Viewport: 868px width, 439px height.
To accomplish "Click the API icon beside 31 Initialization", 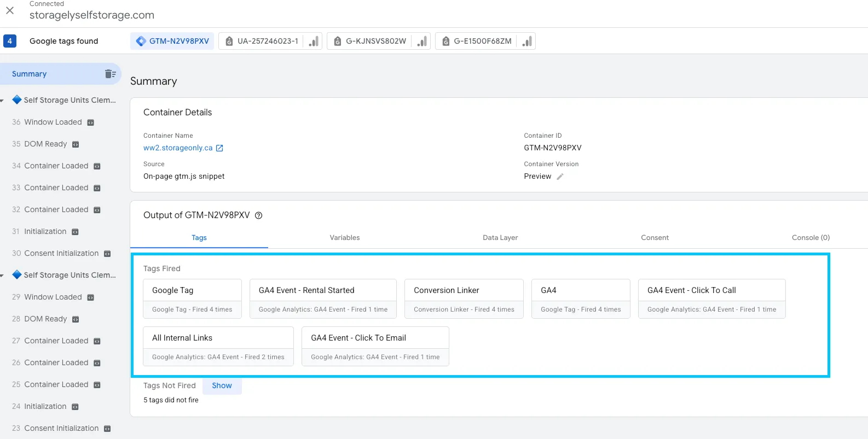I will pos(75,232).
